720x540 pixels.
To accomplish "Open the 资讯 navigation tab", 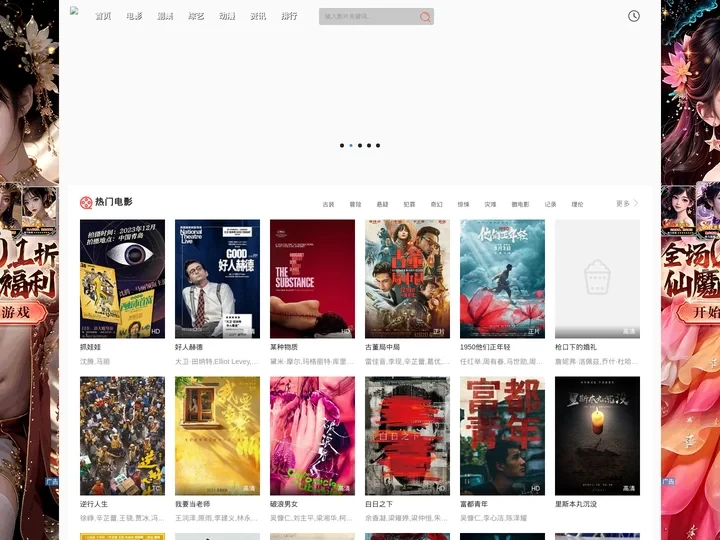I will 258,16.
